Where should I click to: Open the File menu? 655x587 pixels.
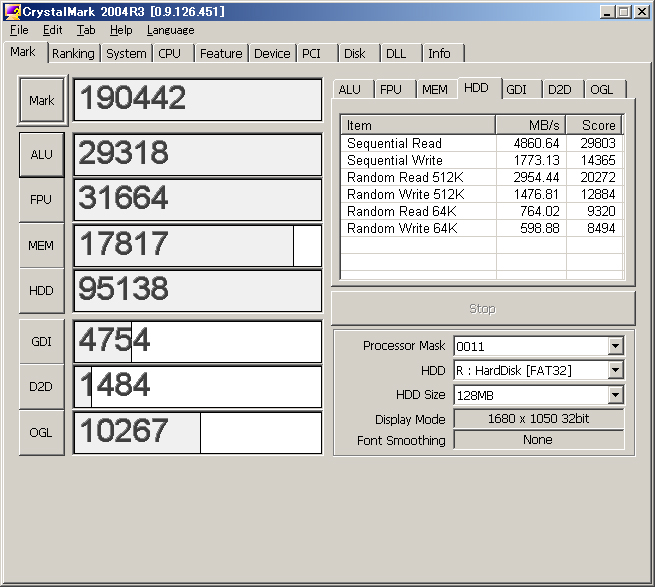(19, 30)
